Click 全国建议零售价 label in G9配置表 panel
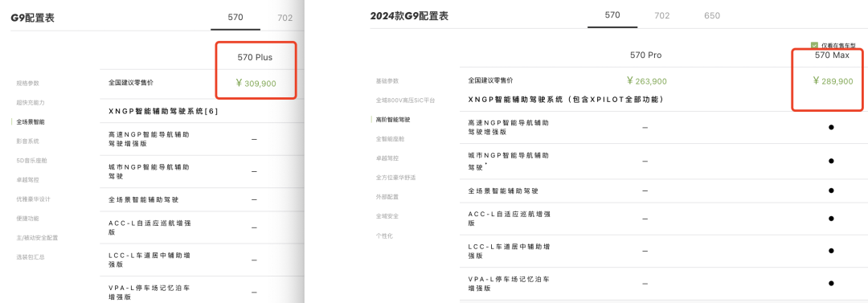868x303 pixels. pyautogui.click(x=131, y=82)
